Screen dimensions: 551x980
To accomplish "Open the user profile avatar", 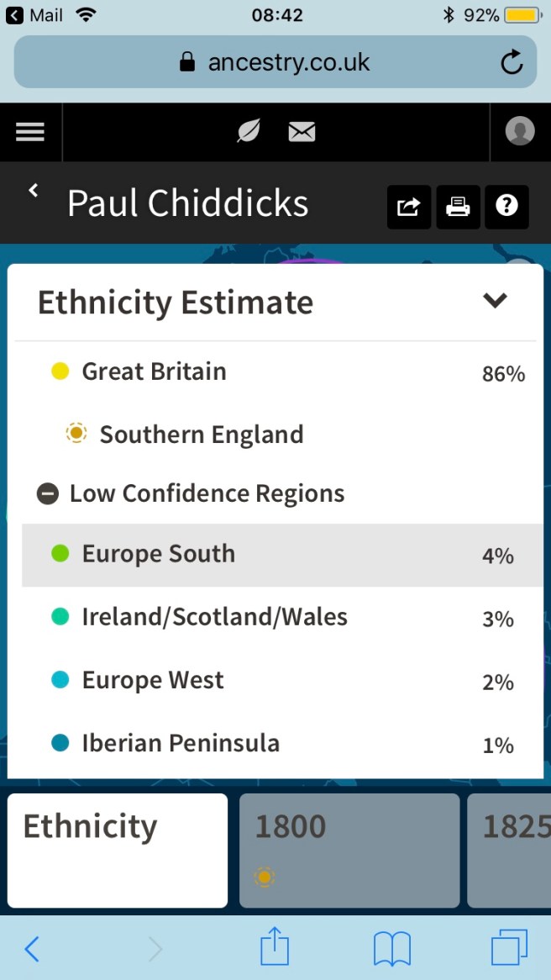I will point(520,131).
